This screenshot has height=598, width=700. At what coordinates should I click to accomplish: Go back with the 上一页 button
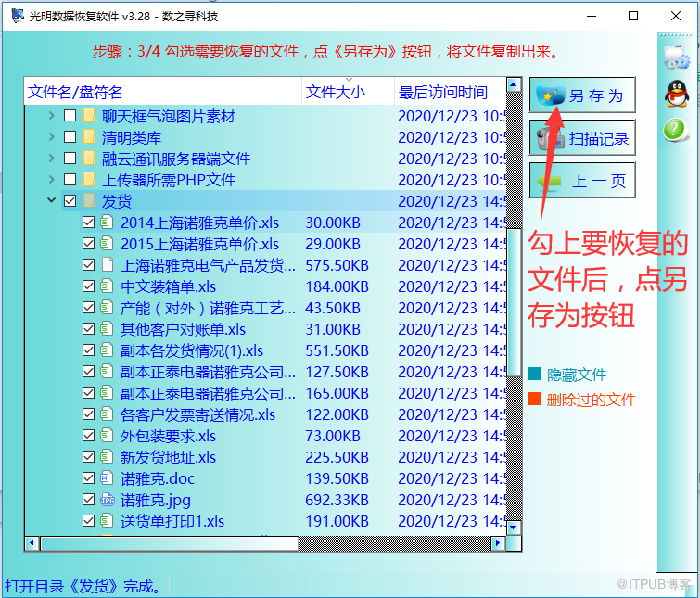tap(582, 180)
